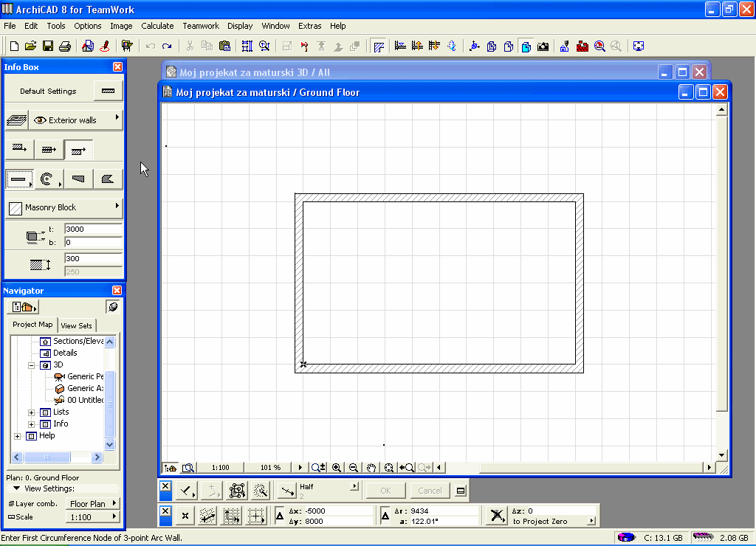This screenshot has width=756, height=546.
Task: Switch to the View Sets tab
Action: coord(77,325)
